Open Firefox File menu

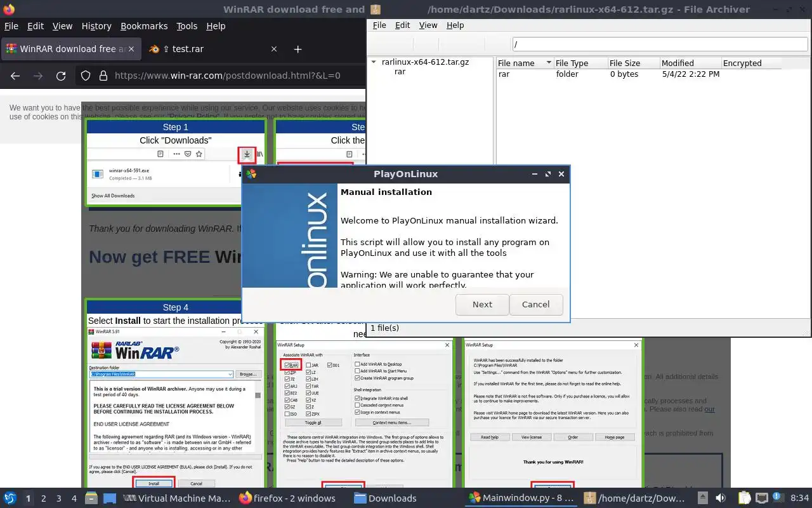[x=11, y=26]
